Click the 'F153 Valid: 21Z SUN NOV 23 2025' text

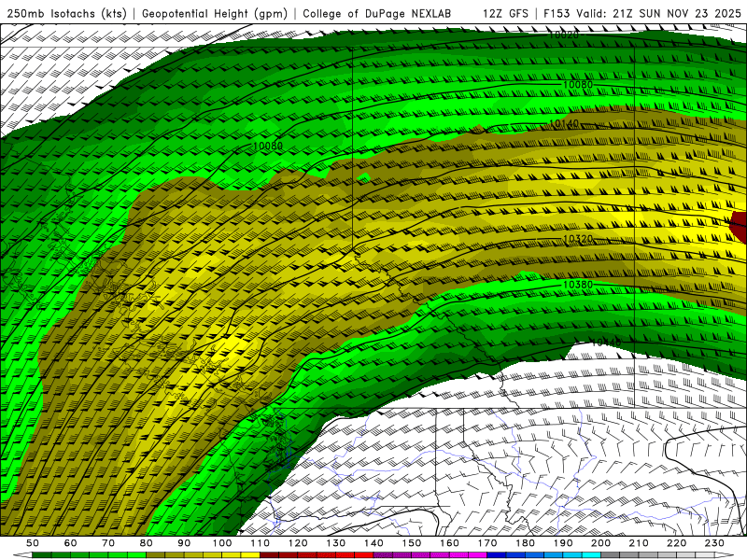pyautogui.click(x=642, y=13)
